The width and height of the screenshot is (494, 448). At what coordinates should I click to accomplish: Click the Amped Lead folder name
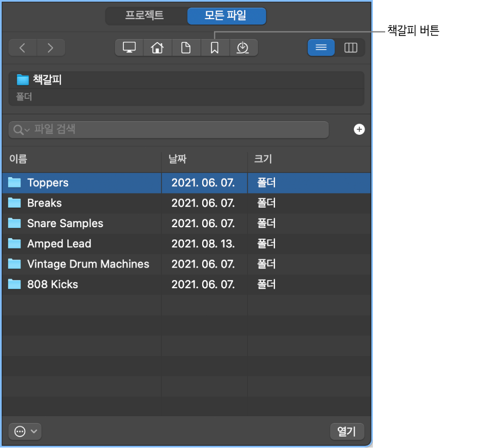click(x=59, y=244)
